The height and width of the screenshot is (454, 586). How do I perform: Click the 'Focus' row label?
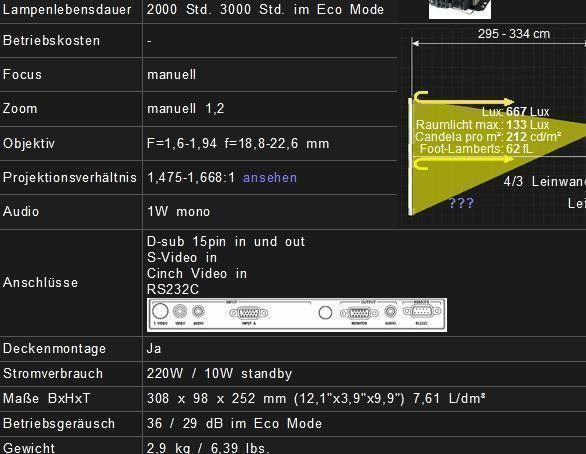(x=22, y=74)
